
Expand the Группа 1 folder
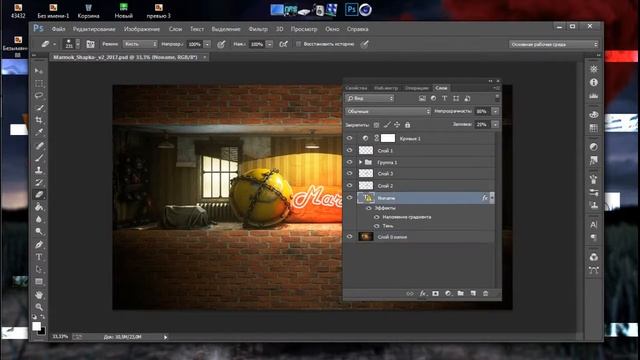point(360,162)
